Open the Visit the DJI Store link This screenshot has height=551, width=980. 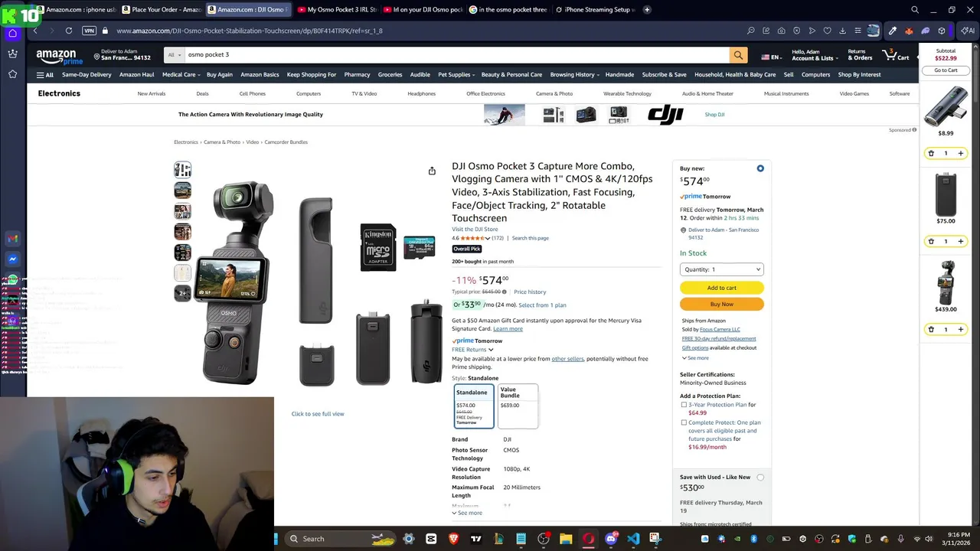(475, 230)
